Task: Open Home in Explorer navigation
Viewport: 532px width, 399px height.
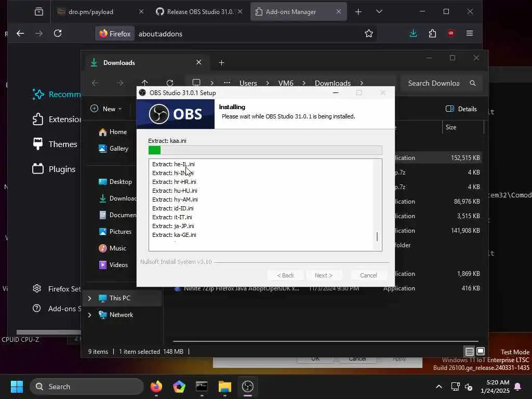Action: tap(112, 132)
